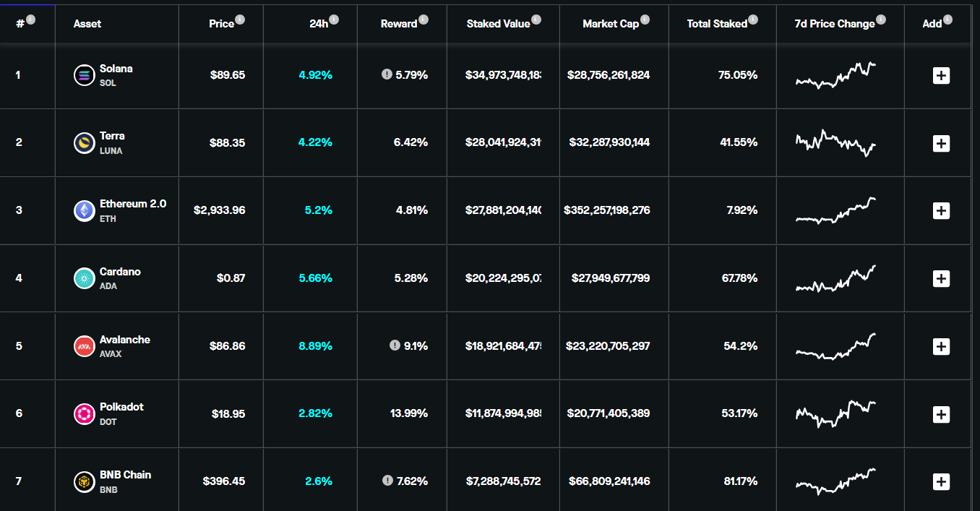This screenshot has height=511, width=980.
Task: Click Solana total staked 75.05%
Action: (x=739, y=75)
